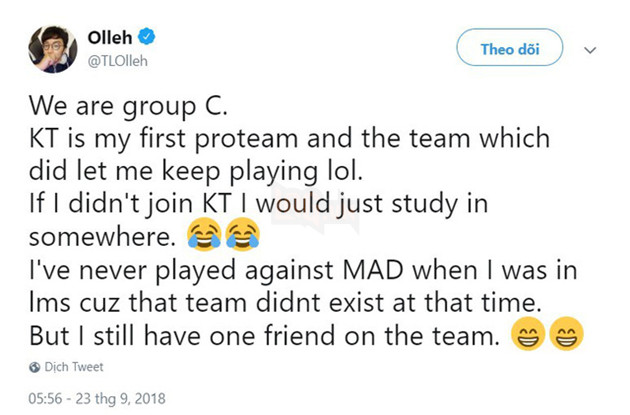Open the 05:56 - 23 thg 9, 2018 timestamp
The width and height of the screenshot is (630, 415).
[100, 396]
